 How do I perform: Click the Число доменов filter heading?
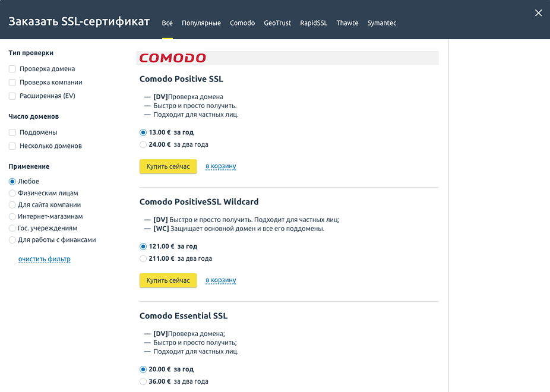pyautogui.click(x=34, y=117)
